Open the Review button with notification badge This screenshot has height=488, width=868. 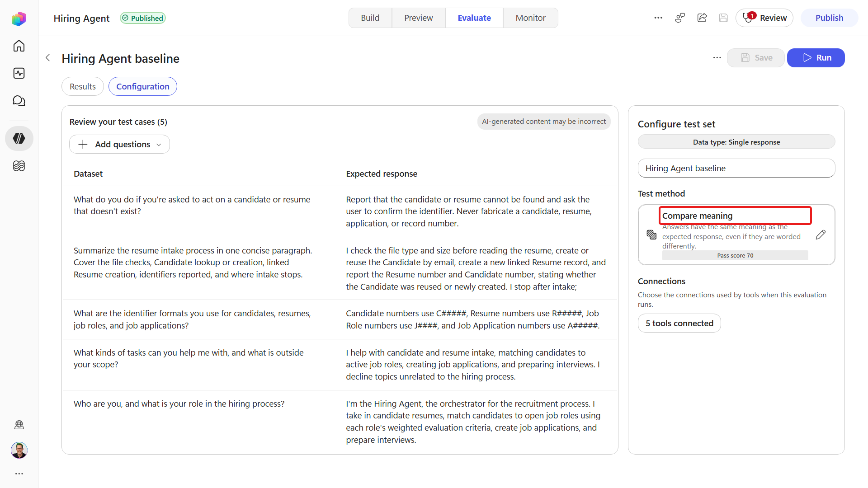click(x=764, y=18)
